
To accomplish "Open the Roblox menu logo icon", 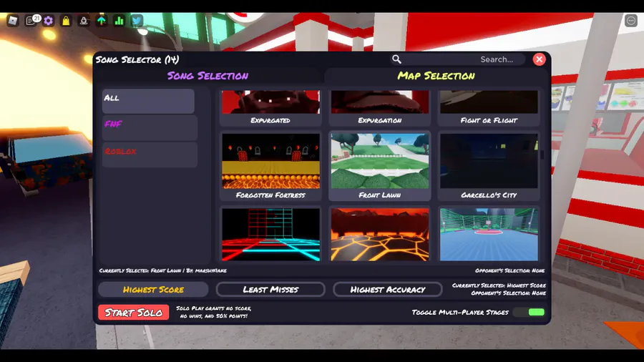I will tap(13, 21).
